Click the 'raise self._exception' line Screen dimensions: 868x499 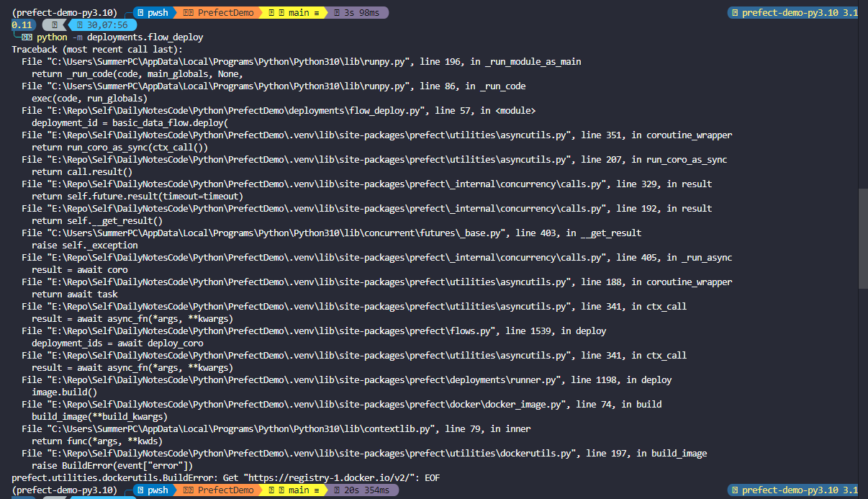[84, 245]
